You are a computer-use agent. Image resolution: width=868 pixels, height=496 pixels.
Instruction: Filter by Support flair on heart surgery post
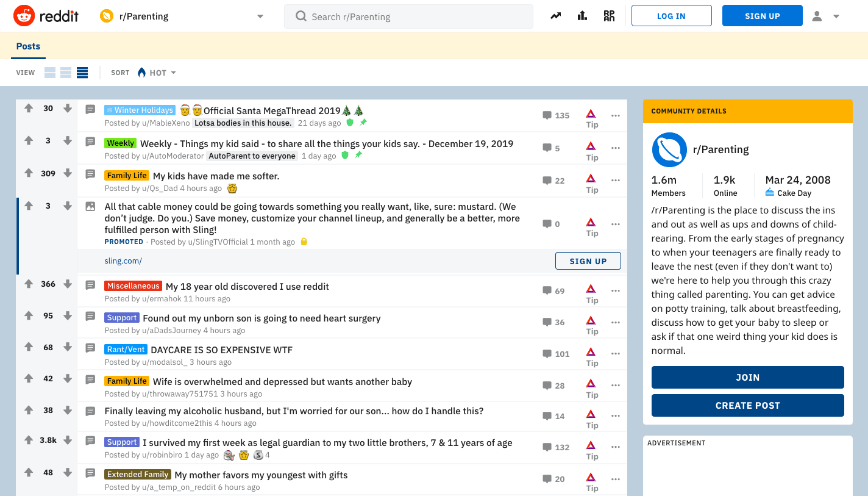coord(122,317)
